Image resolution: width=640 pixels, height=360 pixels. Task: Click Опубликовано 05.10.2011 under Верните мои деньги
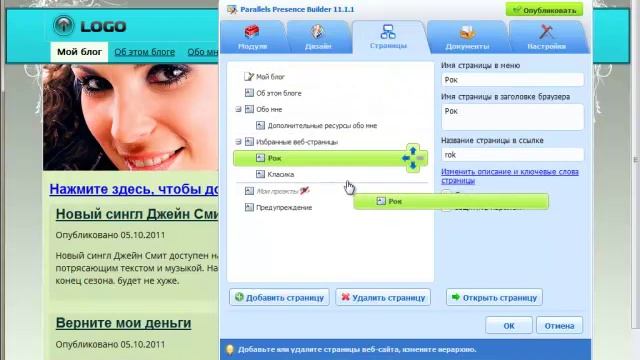110,344
